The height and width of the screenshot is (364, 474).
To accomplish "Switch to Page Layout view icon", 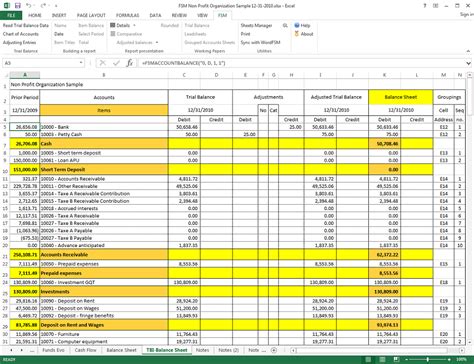I will point(382,360).
